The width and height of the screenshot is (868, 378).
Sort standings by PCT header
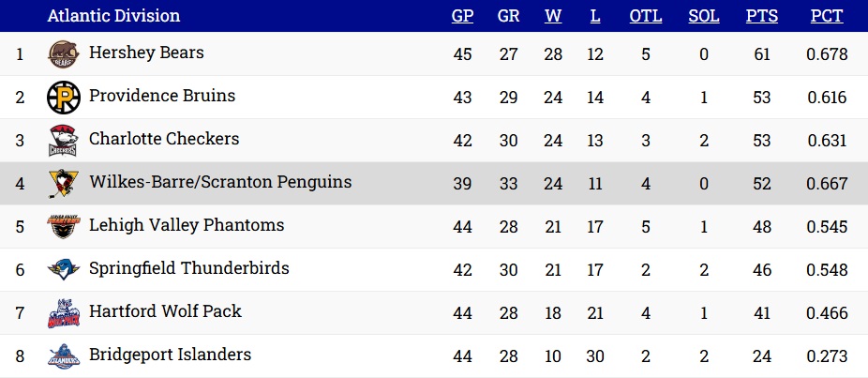point(827,16)
